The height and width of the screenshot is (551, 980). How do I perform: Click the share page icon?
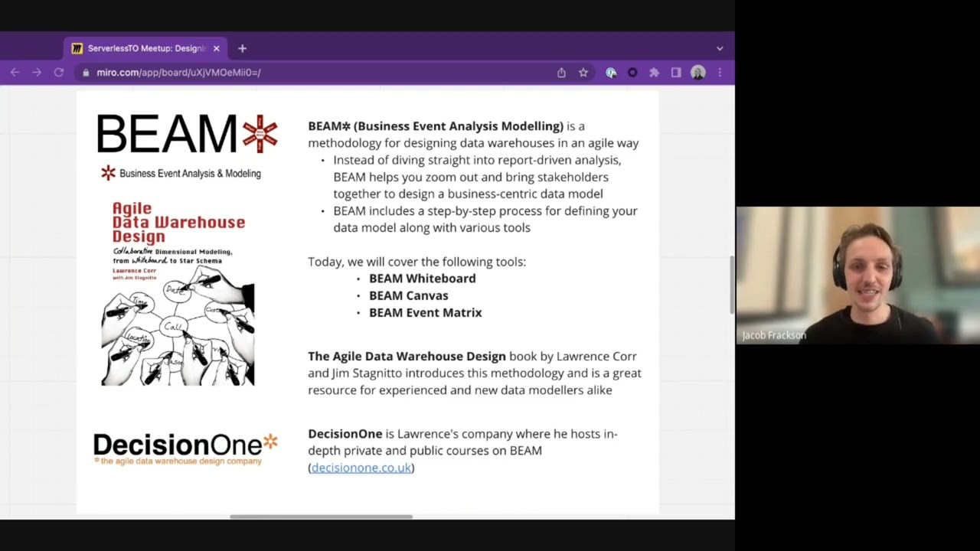(x=561, y=72)
